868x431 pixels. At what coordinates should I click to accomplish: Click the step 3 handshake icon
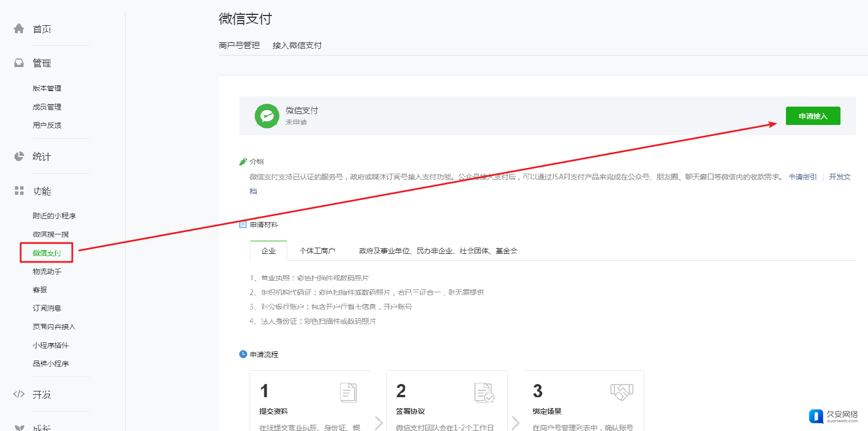(x=621, y=392)
